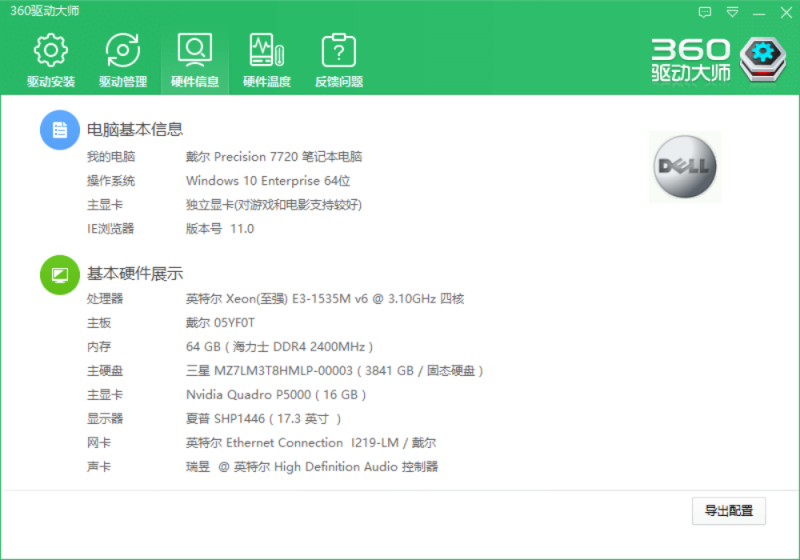Click 独立显卡(对游戏和电影支持较好) text
800x560 pixels.
click(274, 205)
